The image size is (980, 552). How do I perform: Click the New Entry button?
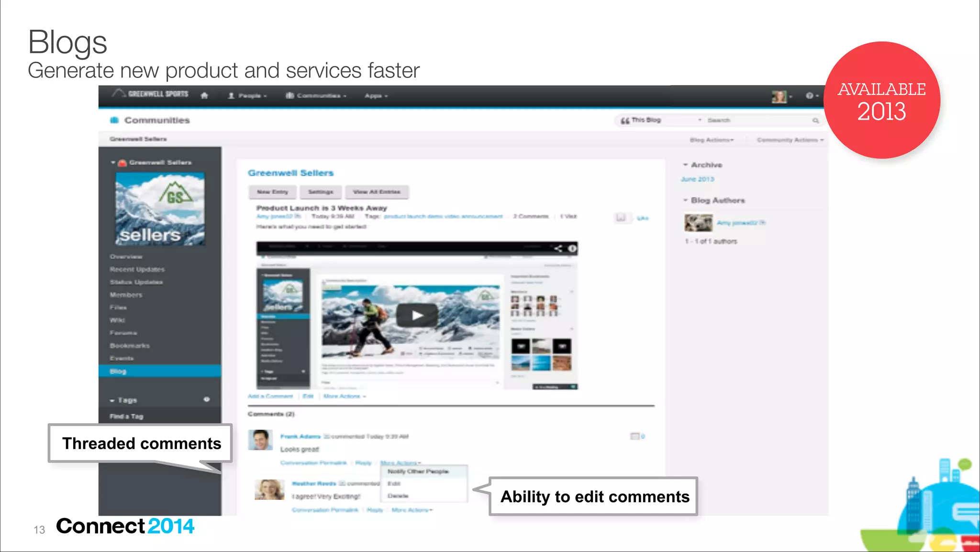coord(272,192)
